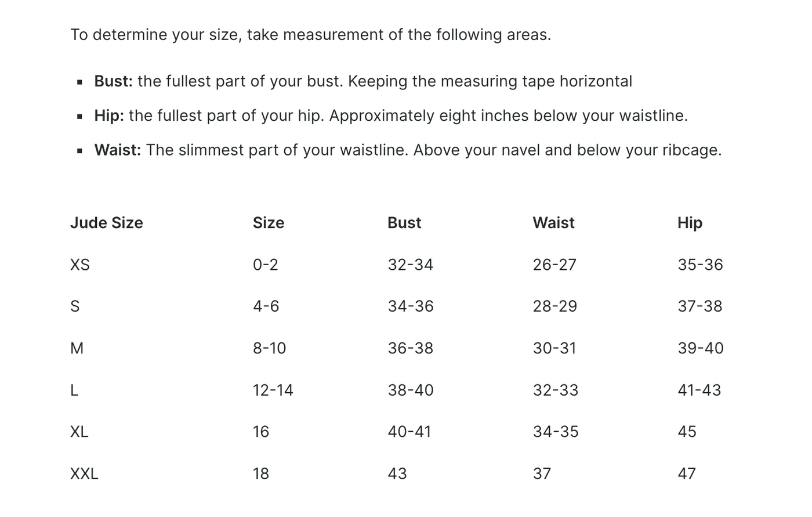812x517 pixels.
Task: Click the Hip column header
Action: point(690,223)
